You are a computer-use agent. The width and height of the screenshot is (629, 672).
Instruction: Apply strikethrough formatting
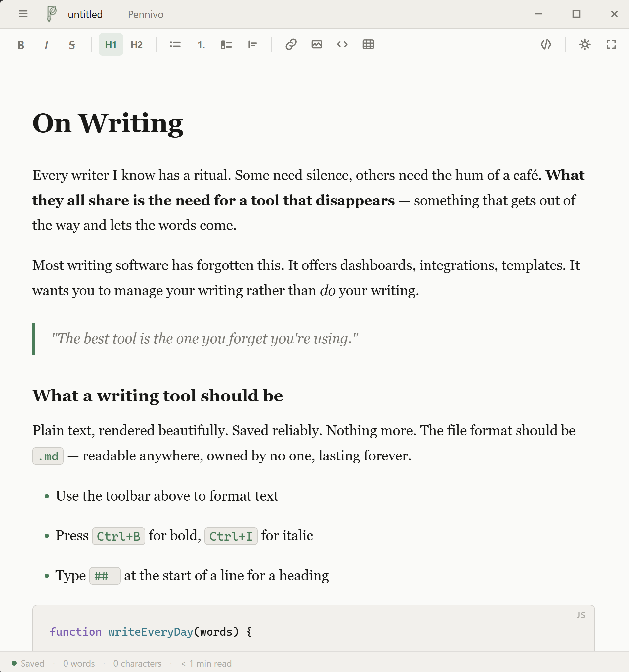pyautogui.click(x=71, y=44)
